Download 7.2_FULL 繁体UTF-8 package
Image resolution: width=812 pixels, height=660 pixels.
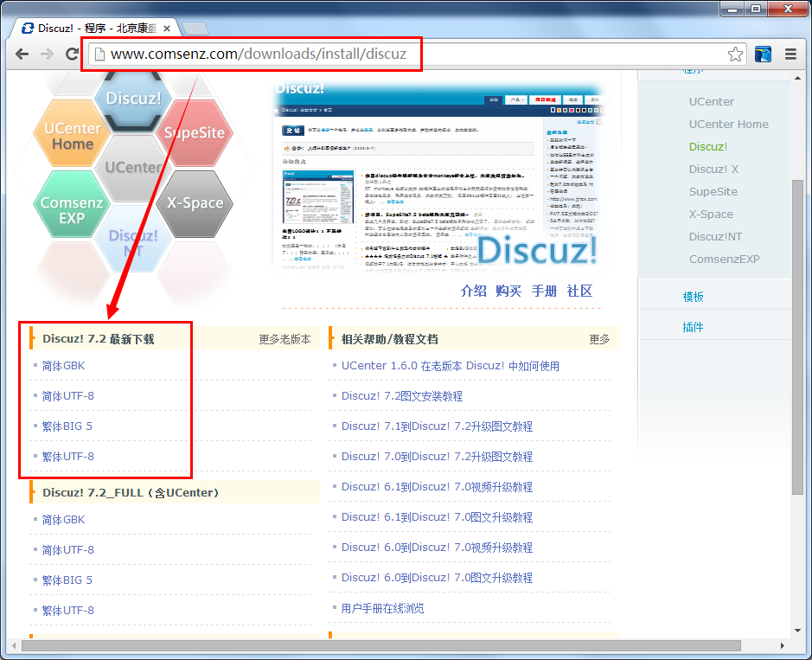click(x=67, y=611)
